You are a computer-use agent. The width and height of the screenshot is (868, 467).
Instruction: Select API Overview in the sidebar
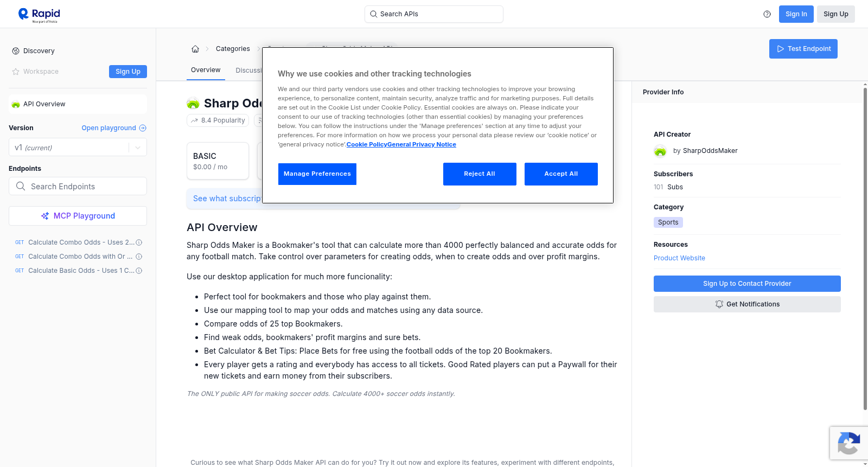pos(78,104)
